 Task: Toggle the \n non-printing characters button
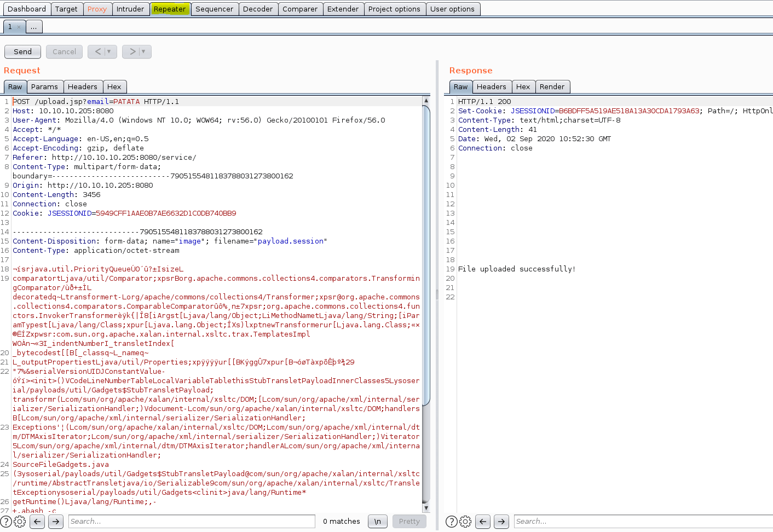coord(378,522)
